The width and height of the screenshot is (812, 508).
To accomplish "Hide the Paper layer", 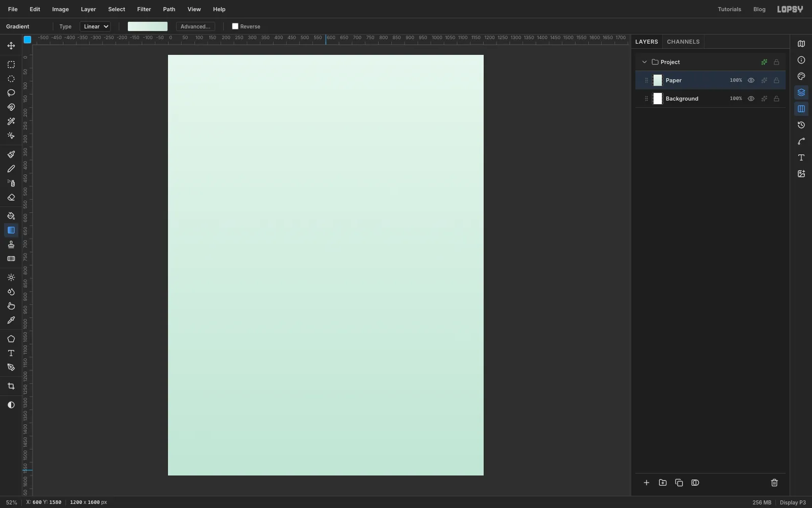I will point(751,80).
